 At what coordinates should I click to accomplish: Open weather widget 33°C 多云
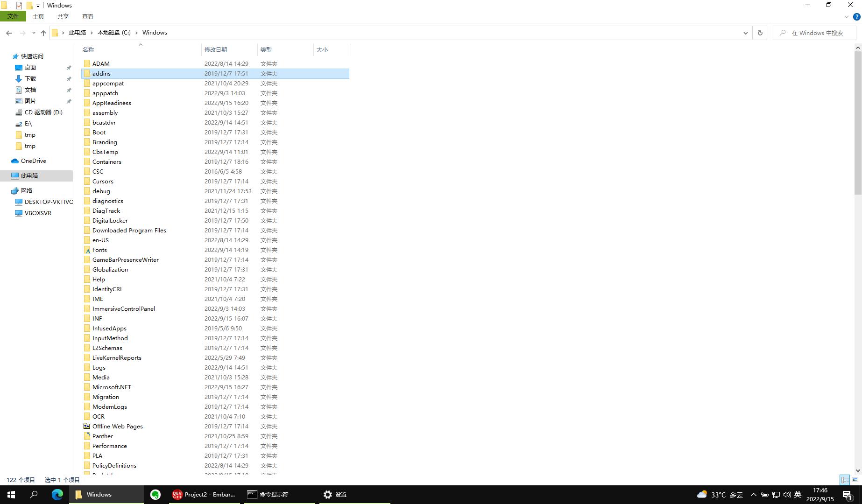point(720,495)
